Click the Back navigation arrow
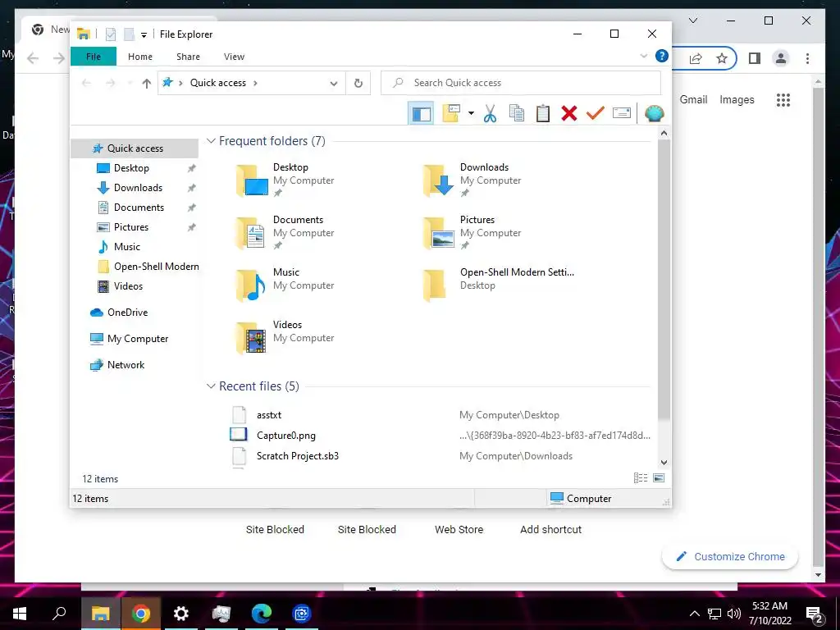Screen dimensions: 840x630 pos(86,83)
